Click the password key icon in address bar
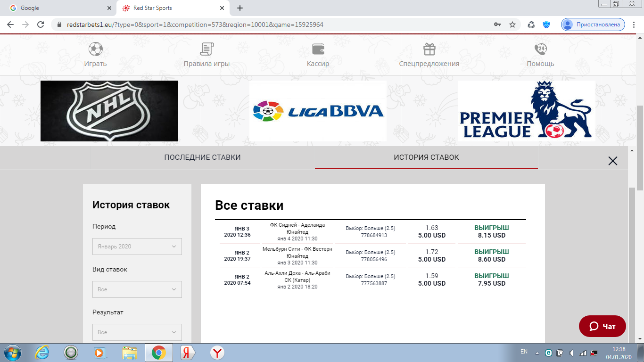The height and width of the screenshot is (362, 644). (497, 25)
